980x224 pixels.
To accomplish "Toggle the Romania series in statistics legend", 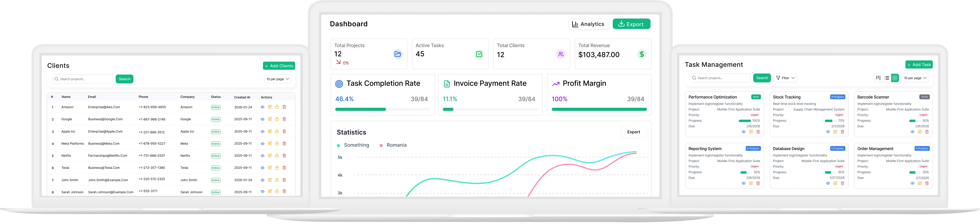I will tap(393, 145).
